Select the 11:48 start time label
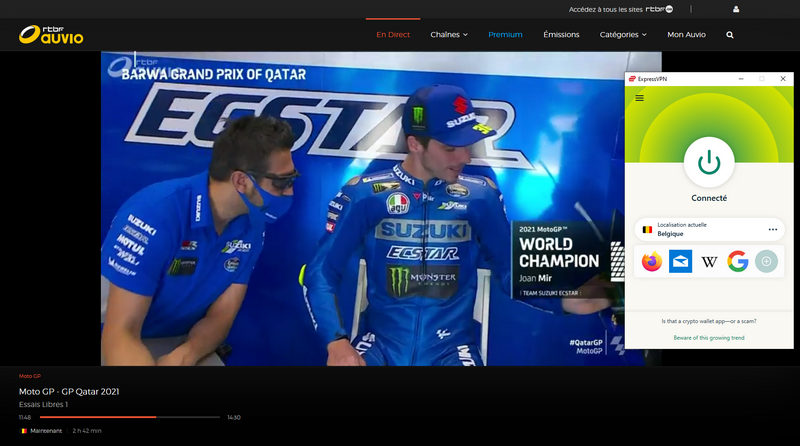This screenshot has width=800, height=446. (25, 417)
